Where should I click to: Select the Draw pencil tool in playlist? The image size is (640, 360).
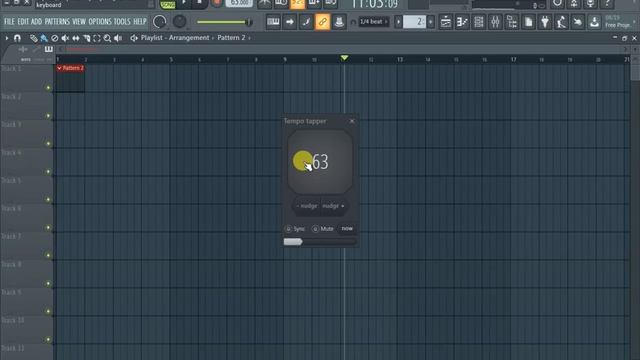pyautogui.click(x=33, y=38)
